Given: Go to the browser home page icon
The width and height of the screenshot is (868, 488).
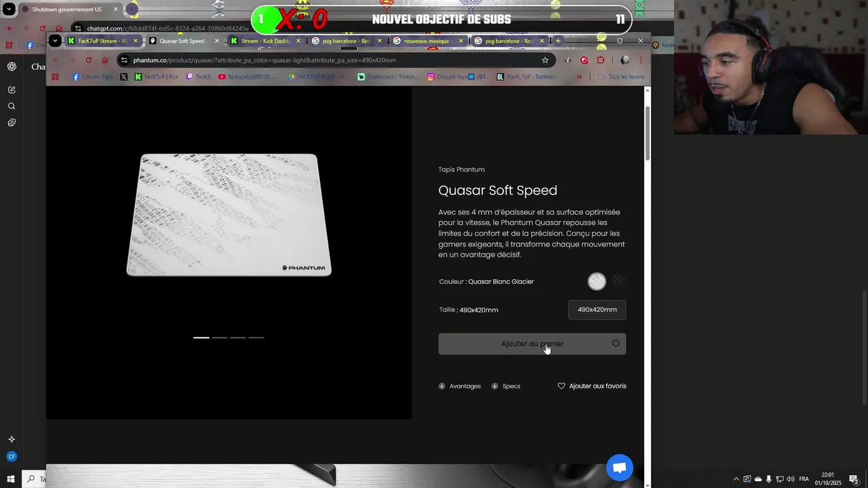Looking at the screenshot, I should 104,60.
